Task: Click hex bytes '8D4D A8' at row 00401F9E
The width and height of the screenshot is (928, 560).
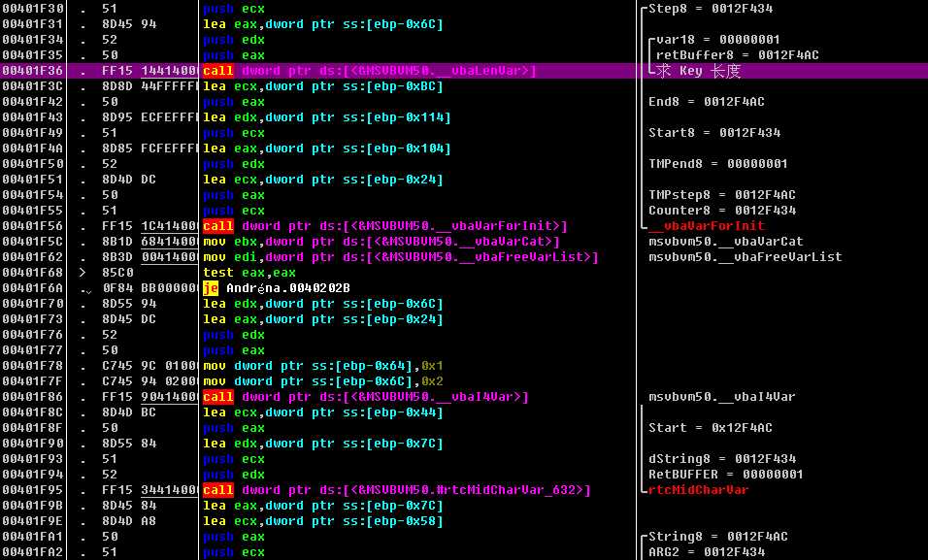Action: click(x=129, y=521)
